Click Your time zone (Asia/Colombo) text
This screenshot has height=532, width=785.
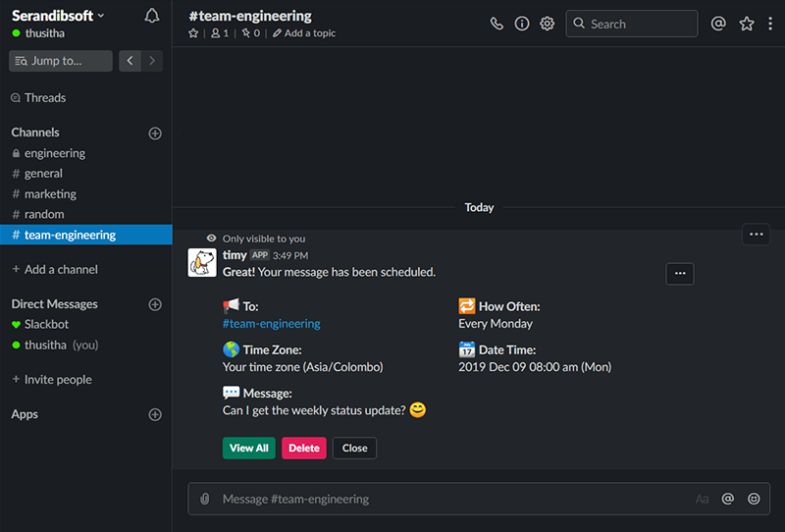click(302, 367)
